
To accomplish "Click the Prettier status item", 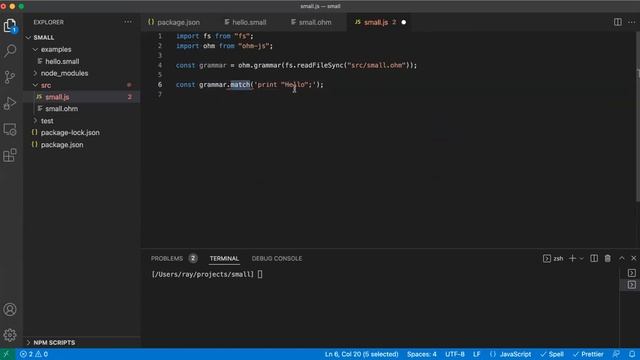I will (x=588, y=354).
